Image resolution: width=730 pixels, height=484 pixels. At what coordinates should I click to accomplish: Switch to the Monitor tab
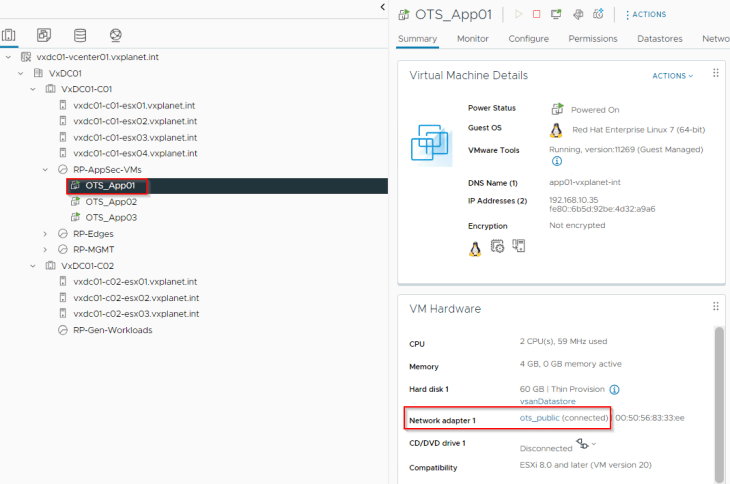click(473, 39)
